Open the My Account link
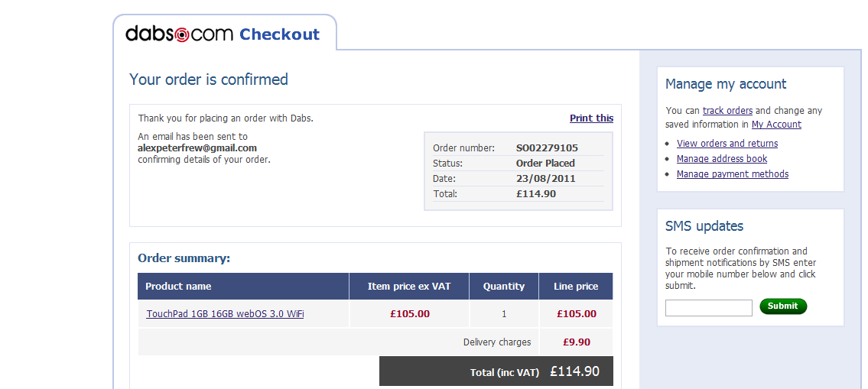Image resolution: width=868 pixels, height=389 pixels. pos(776,124)
